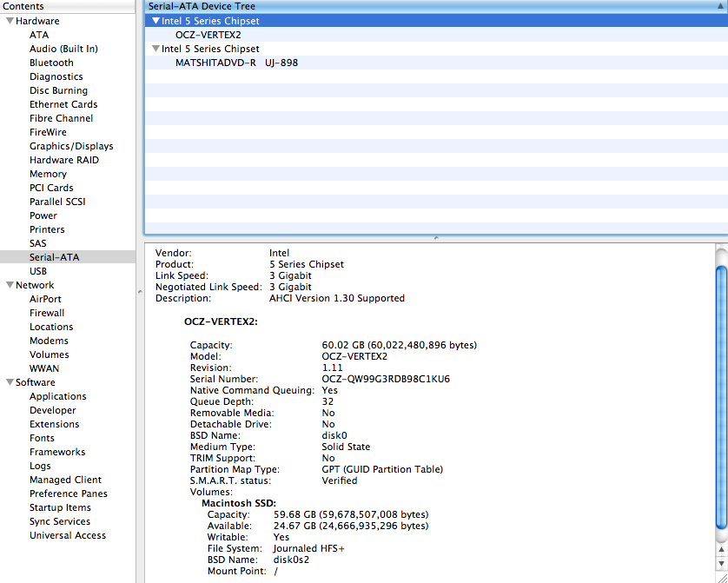Click the Macintosh SSD volume heading
The height and width of the screenshot is (583, 728).
pyautogui.click(x=239, y=503)
